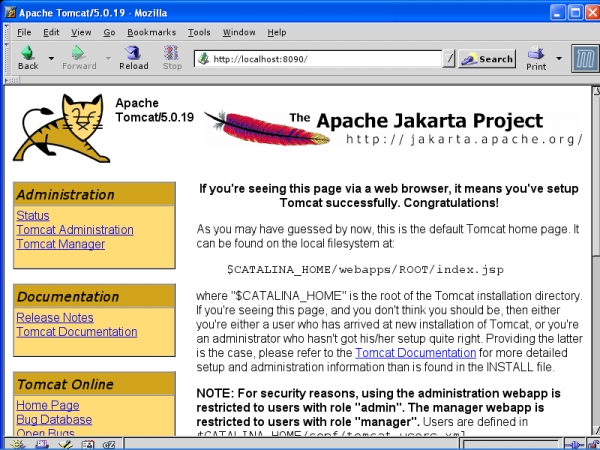The width and height of the screenshot is (600, 450).
Task: Click the online/offline plug icon
Action: 574,445
